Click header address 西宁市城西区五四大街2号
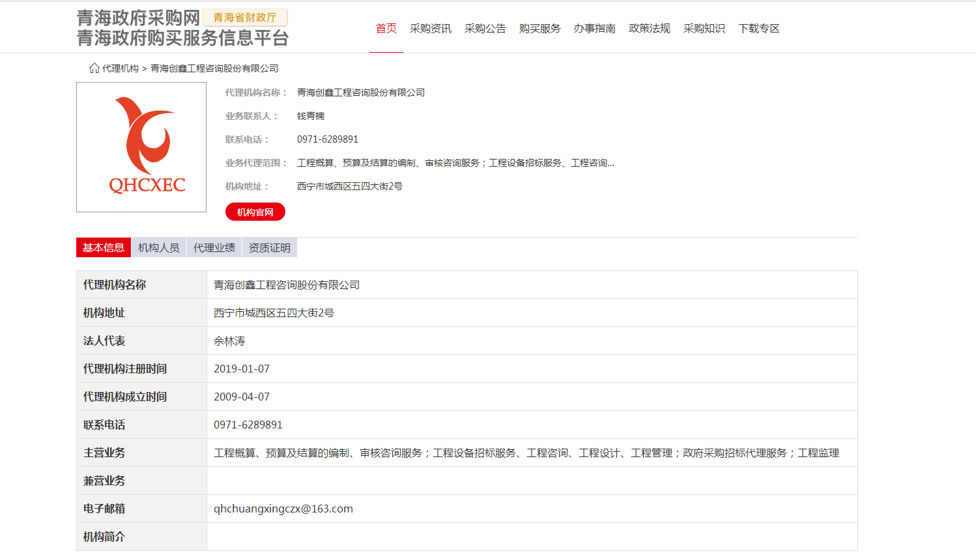The width and height of the screenshot is (976, 560). point(350,186)
